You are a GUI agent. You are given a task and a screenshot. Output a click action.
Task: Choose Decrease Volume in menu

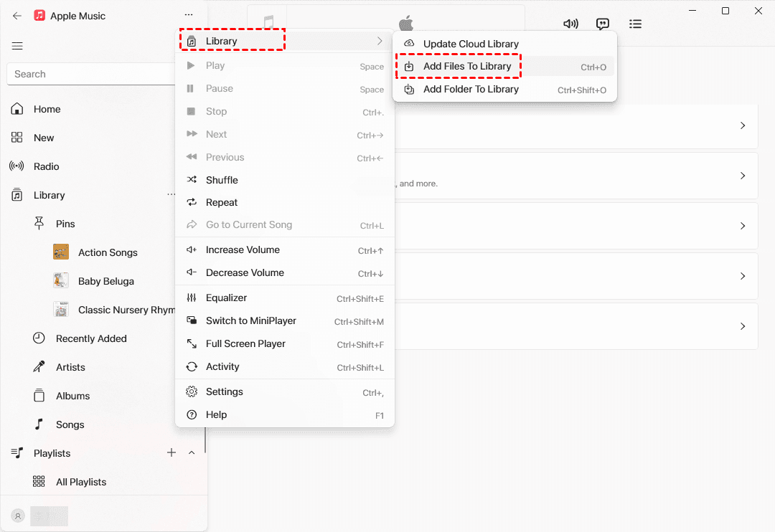point(285,272)
